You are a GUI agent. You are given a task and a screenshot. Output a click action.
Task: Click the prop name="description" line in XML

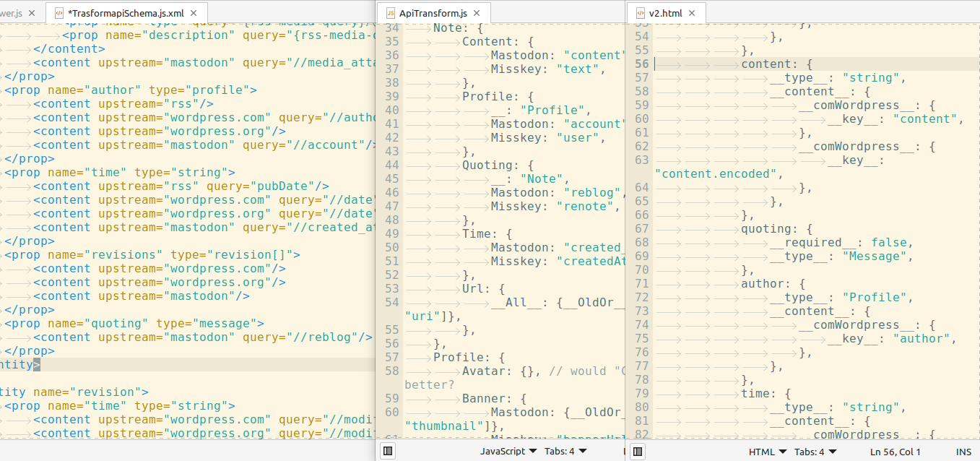[219, 35]
